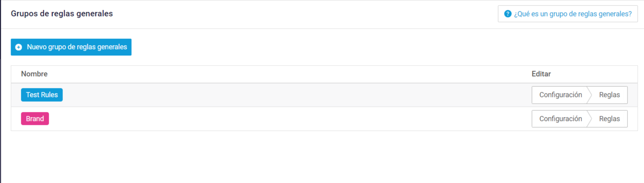The image size is (644, 183).
Task: Open Reglas for the Test Rules group
Action: (609, 95)
